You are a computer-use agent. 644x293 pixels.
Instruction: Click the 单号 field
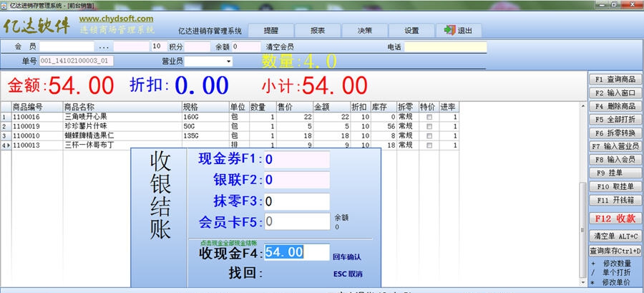(x=77, y=61)
